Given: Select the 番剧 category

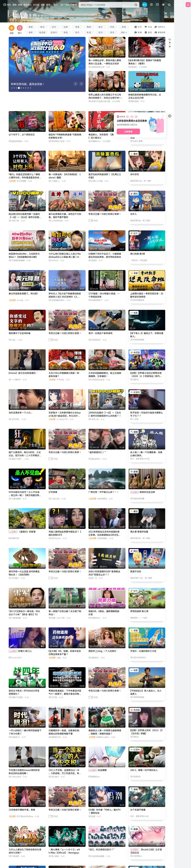Looking at the screenshot, I should coord(31,27).
